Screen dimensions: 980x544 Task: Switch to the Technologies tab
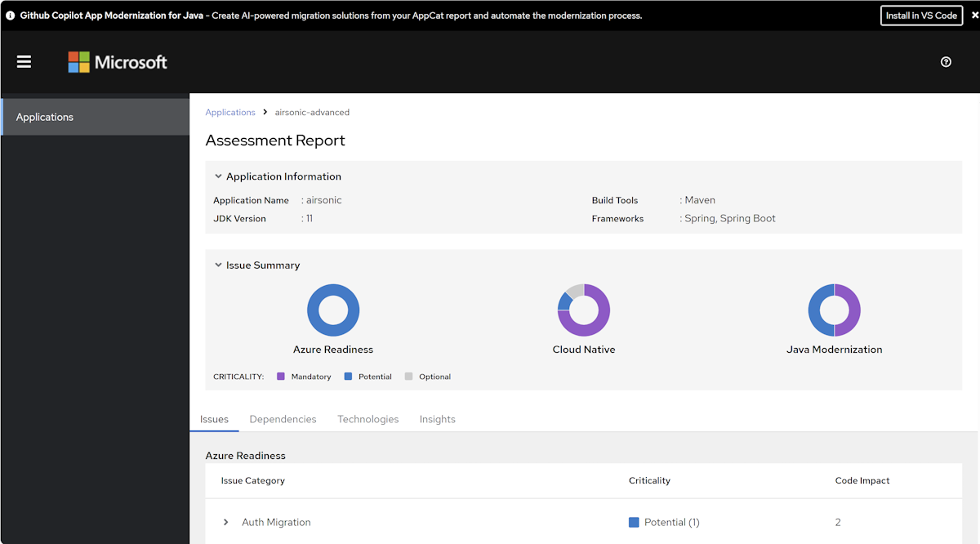367,419
